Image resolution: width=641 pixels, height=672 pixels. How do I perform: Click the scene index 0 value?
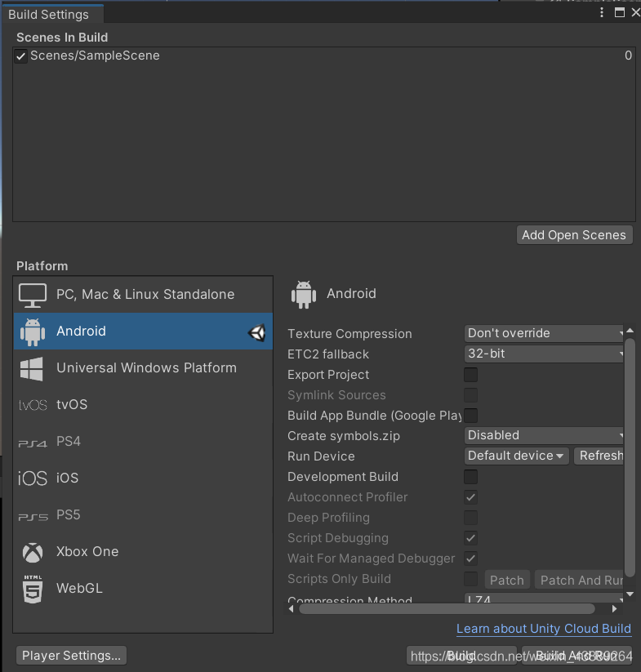628,56
